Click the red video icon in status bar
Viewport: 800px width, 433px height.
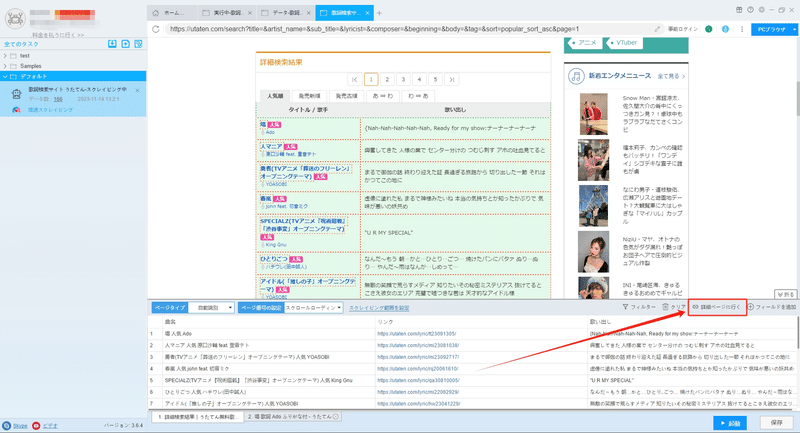pos(36,425)
